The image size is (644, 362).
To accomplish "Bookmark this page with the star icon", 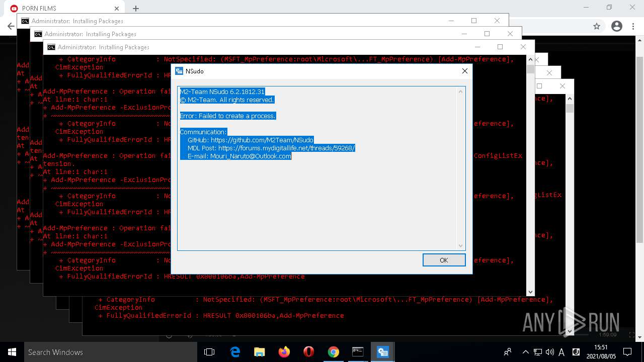I will pyautogui.click(x=597, y=26).
